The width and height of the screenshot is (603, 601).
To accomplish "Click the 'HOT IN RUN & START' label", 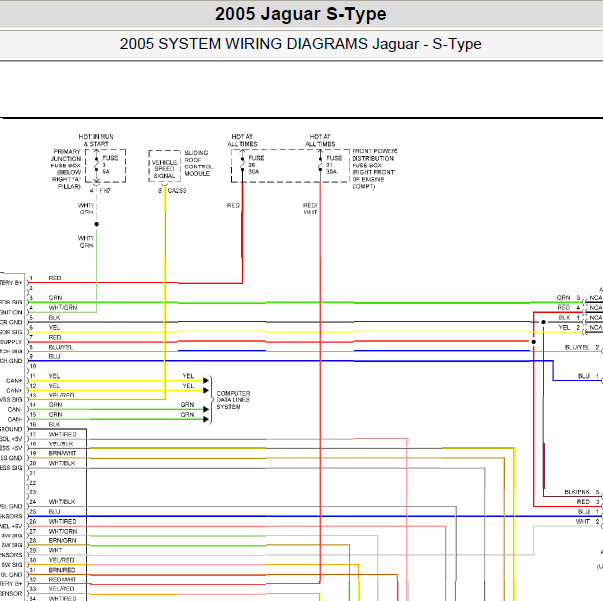I will 96,140.
